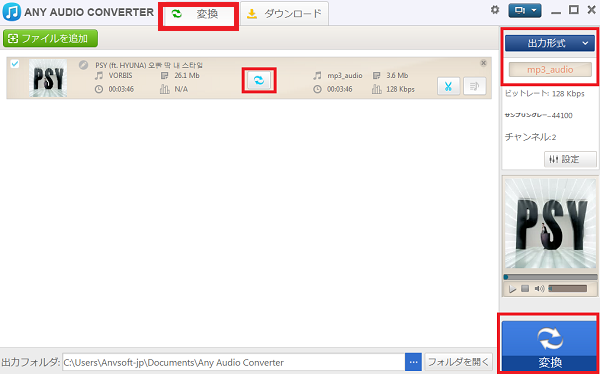Click the N/A source bitrate text
The image size is (600, 374).
tap(181, 90)
